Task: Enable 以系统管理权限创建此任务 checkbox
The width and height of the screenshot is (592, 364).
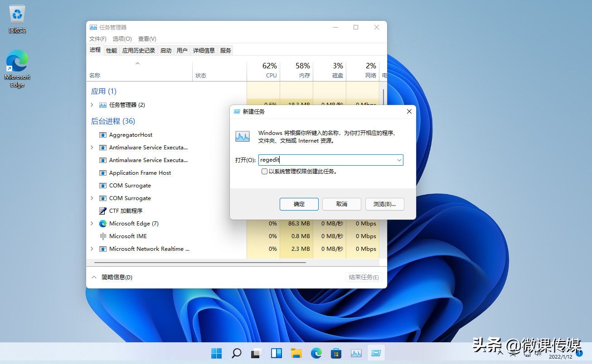Action: click(264, 171)
